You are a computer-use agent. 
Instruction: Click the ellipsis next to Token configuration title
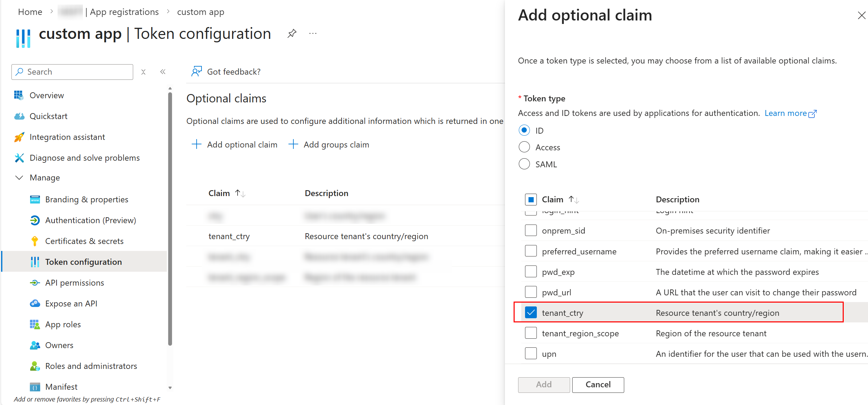[312, 33]
